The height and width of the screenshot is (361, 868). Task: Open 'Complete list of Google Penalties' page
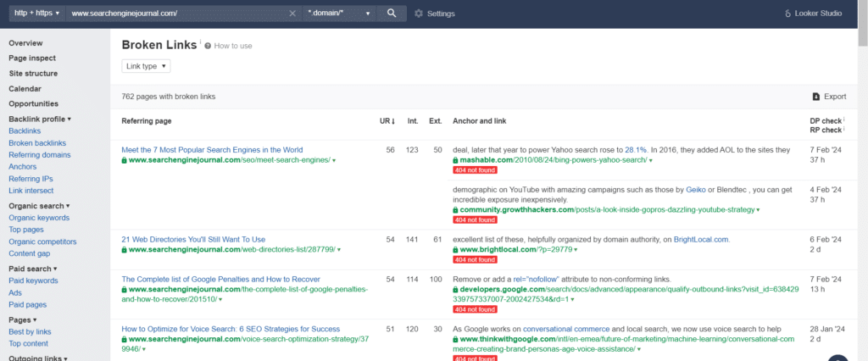pos(221,280)
